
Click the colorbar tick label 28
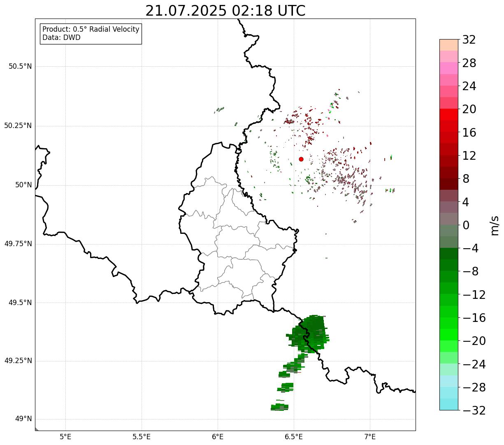469,63
